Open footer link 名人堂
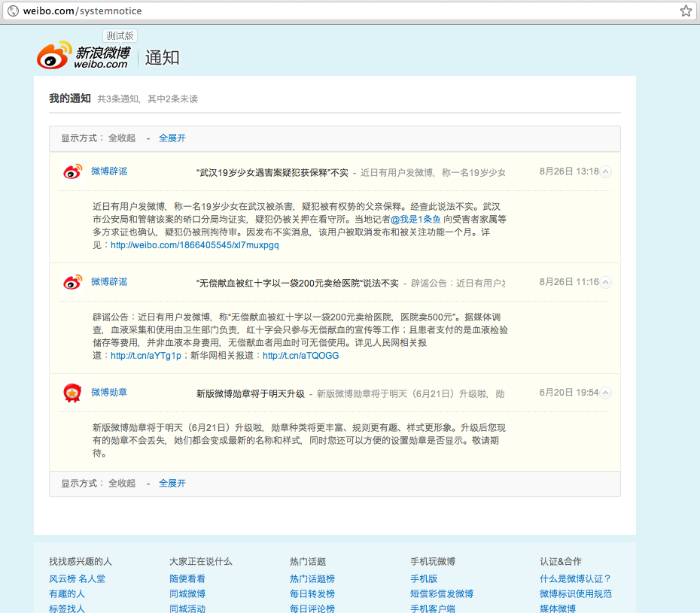Viewport: 700px width, 613px height. tap(92, 579)
